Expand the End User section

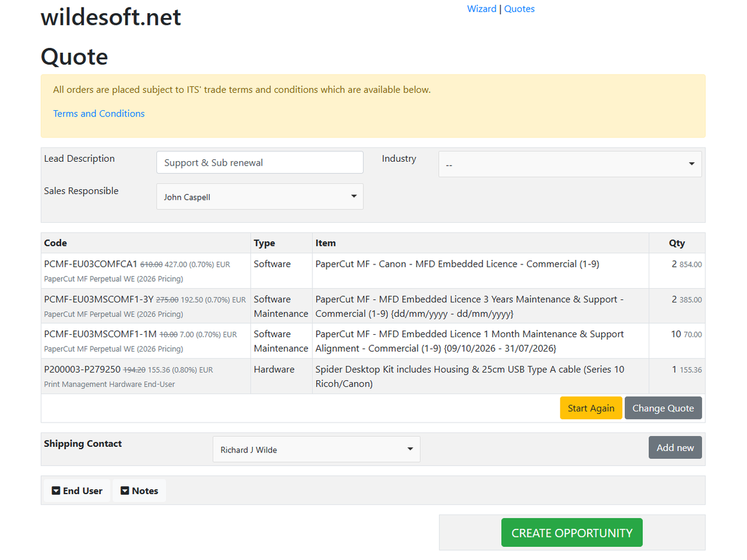click(77, 491)
